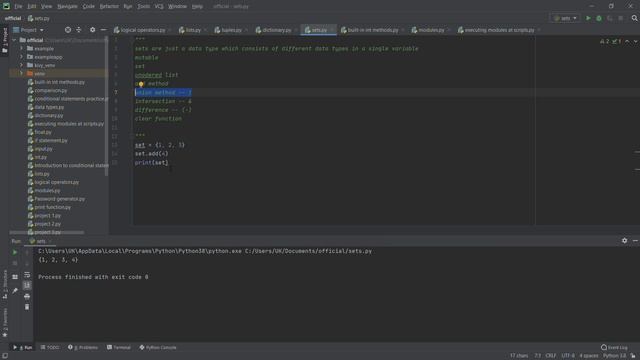640x360 pixels.
Task: Click the vertical scrollbar of the Project tree
Action: [x=107, y=106]
